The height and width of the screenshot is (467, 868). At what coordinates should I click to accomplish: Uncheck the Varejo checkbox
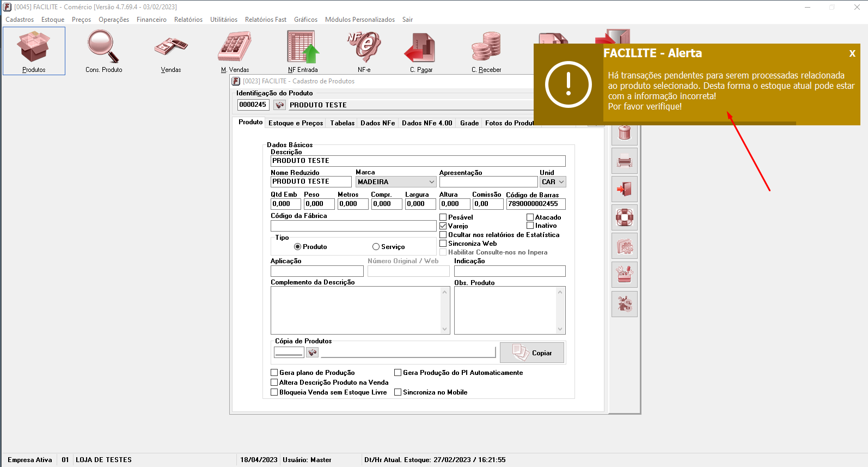click(x=443, y=226)
